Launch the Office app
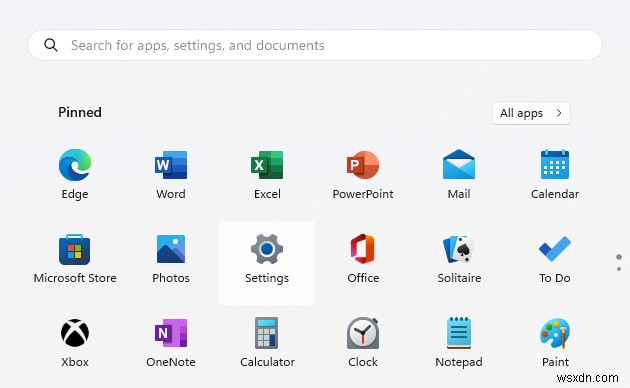The image size is (630, 388). tap(363, 249)
